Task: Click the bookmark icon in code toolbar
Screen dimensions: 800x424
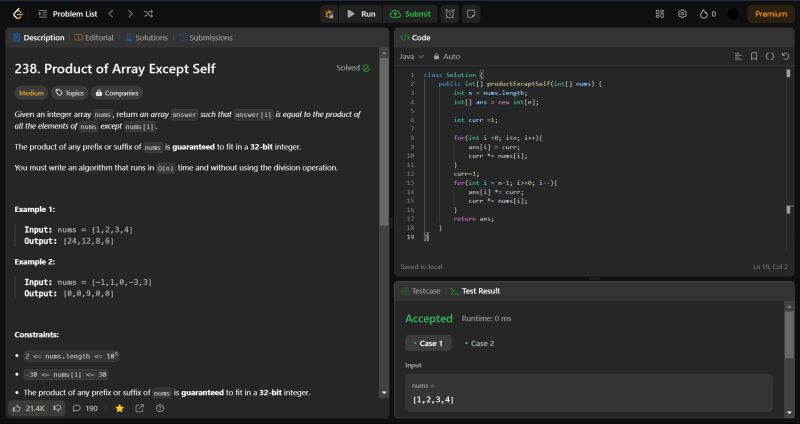Action: [x=754, y=57]
